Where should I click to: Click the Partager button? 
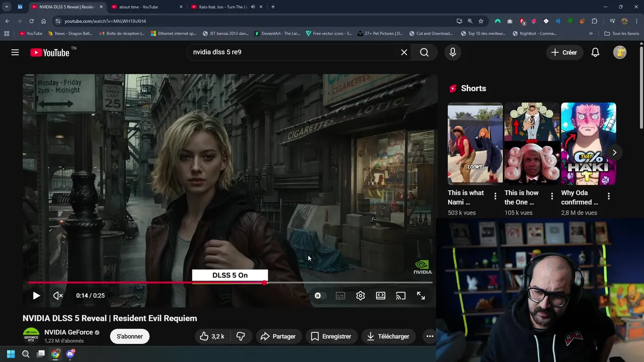278,336
